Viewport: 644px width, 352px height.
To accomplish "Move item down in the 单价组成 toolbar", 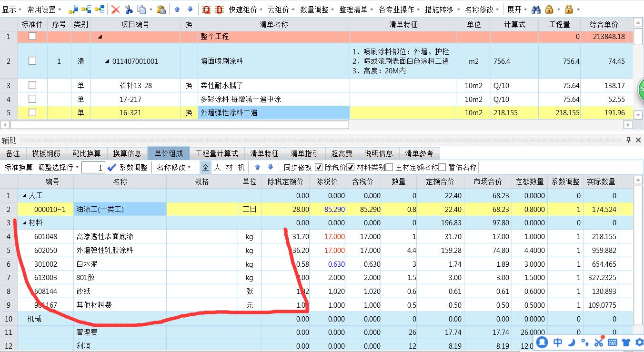I will (x=271, y=167).
